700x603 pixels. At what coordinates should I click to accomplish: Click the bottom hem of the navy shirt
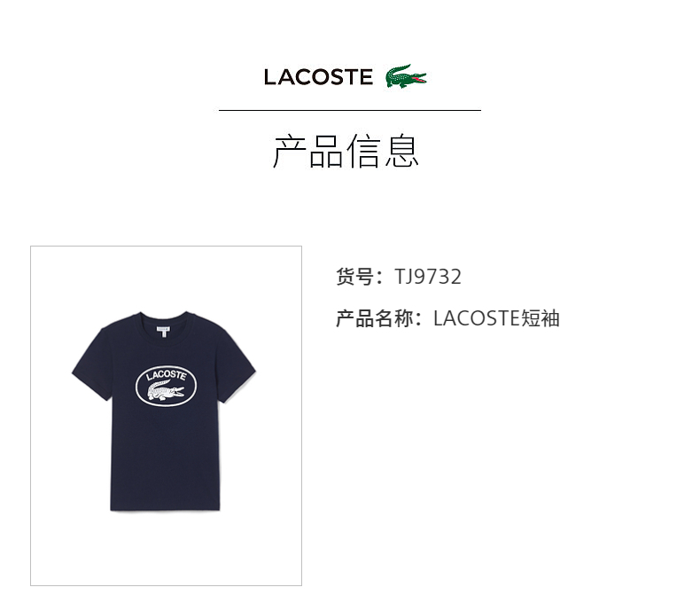coord(165,508)
